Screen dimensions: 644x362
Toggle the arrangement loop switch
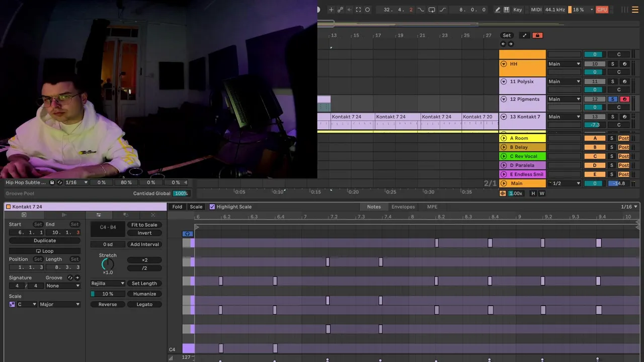tap(432, 10)
